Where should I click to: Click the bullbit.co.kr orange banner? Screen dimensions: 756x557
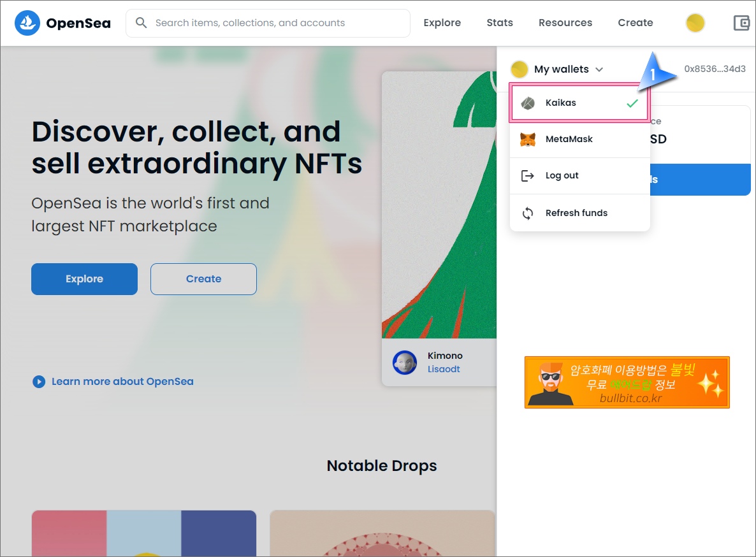tap(627, 382)
